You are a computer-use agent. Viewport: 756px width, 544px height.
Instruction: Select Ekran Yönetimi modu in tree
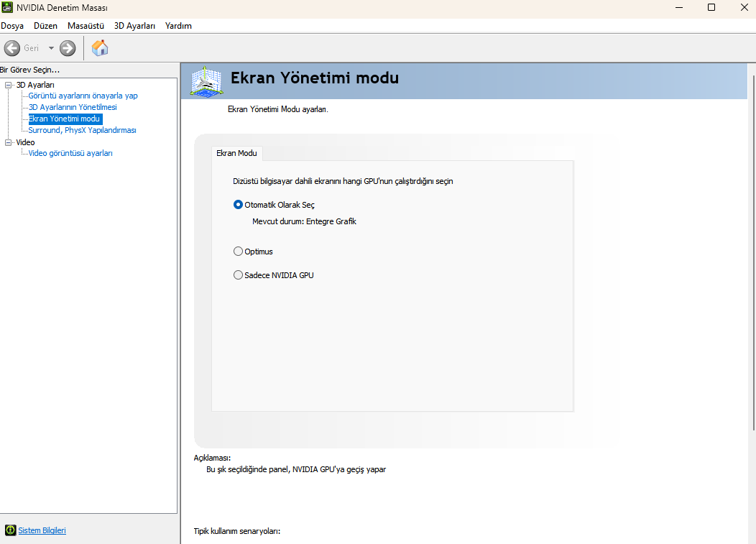point(65,119)
